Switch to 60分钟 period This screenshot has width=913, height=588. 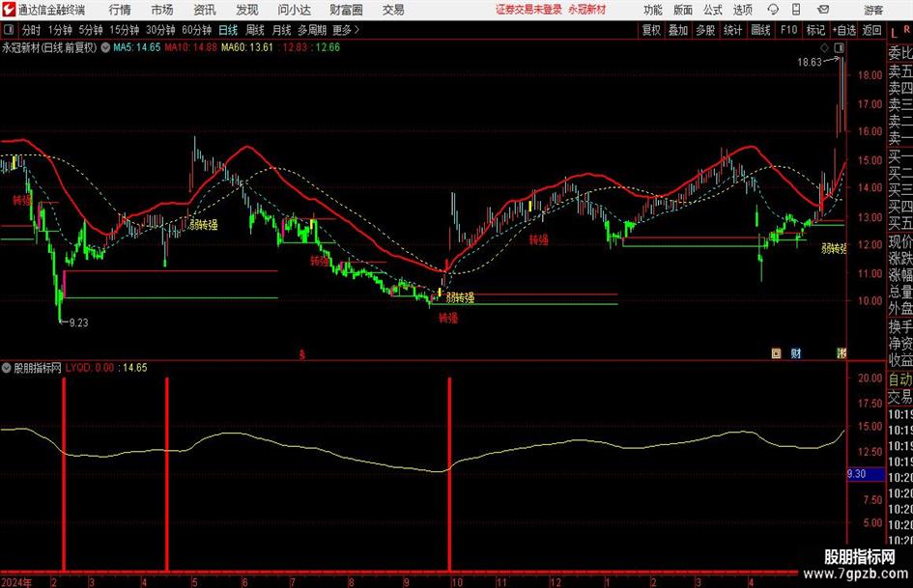[x=197, y=30]
